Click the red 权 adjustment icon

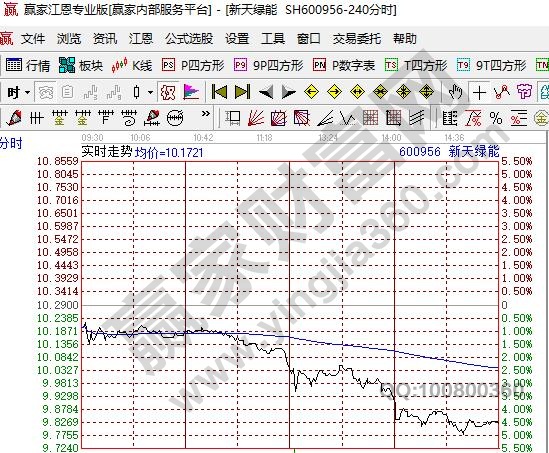(x=167, y=92)
